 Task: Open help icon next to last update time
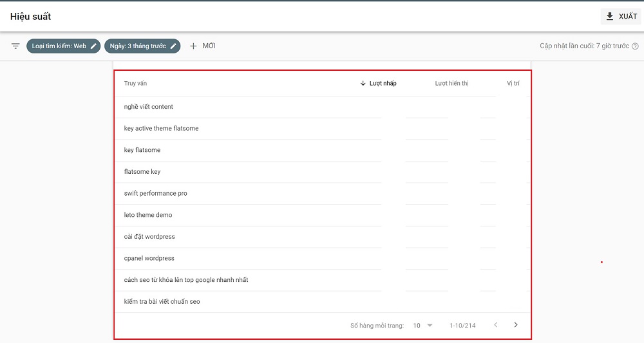coord(635,46)
